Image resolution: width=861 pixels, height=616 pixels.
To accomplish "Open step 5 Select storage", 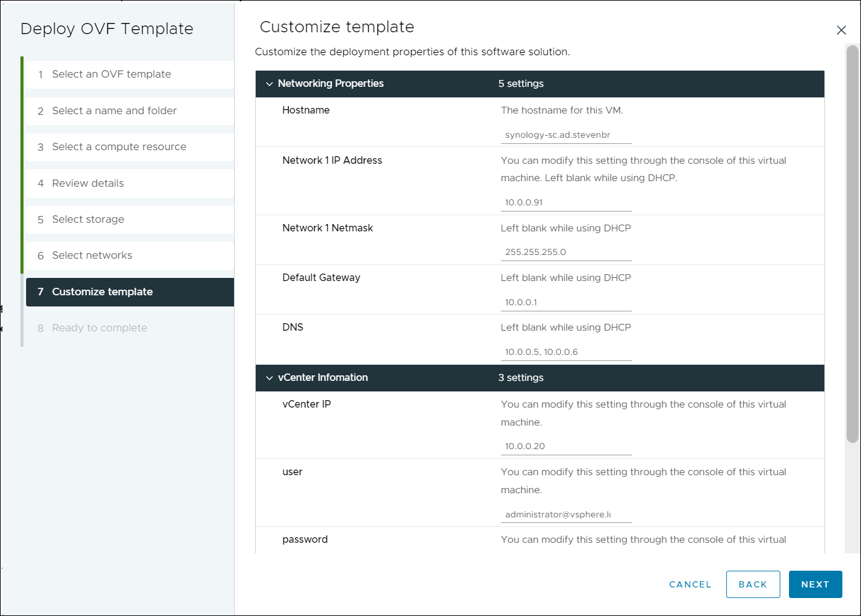I will (x=88, y=220).
